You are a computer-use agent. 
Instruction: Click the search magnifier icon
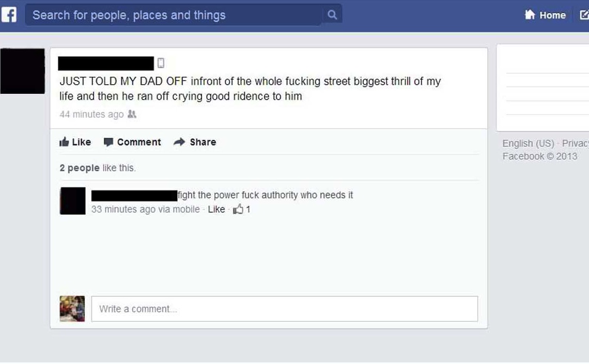[332, 14]
